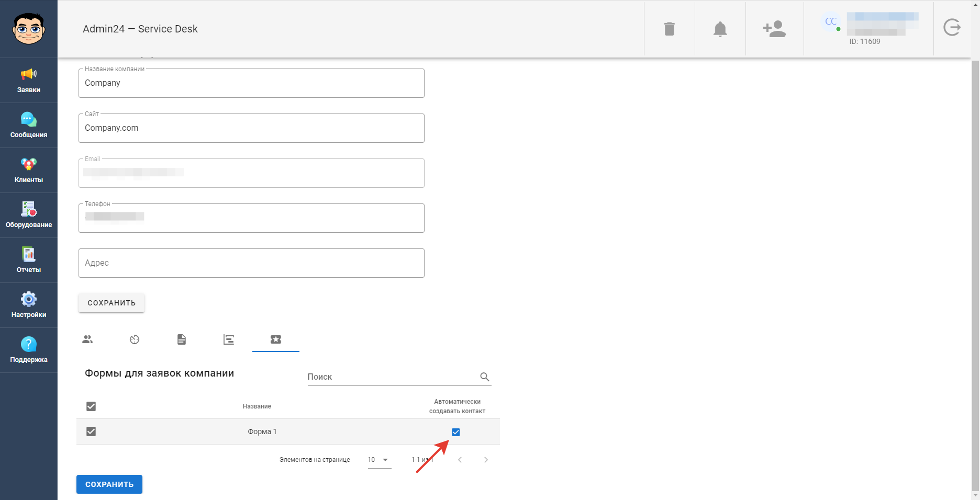
Task: Click the Email input field
Action: (251, 173)
